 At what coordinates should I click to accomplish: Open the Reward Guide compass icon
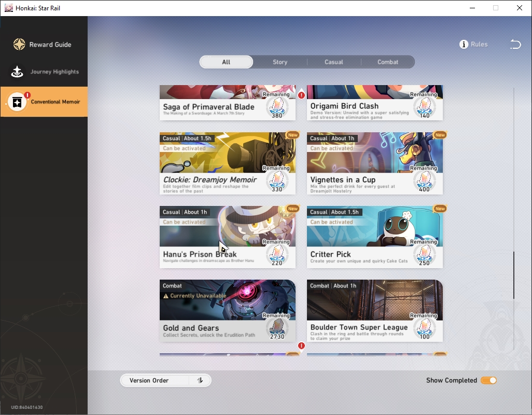pyautogui.click(x=19, y=45)
